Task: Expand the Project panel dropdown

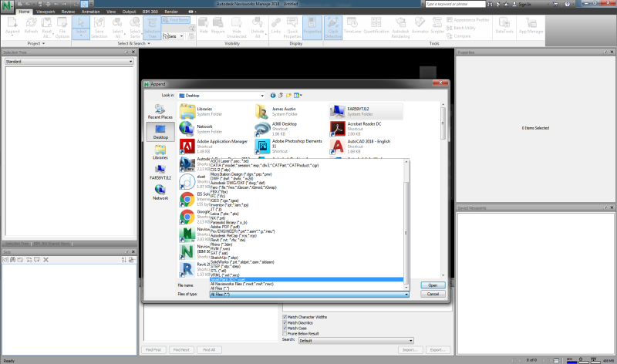Action: [36, 44]
